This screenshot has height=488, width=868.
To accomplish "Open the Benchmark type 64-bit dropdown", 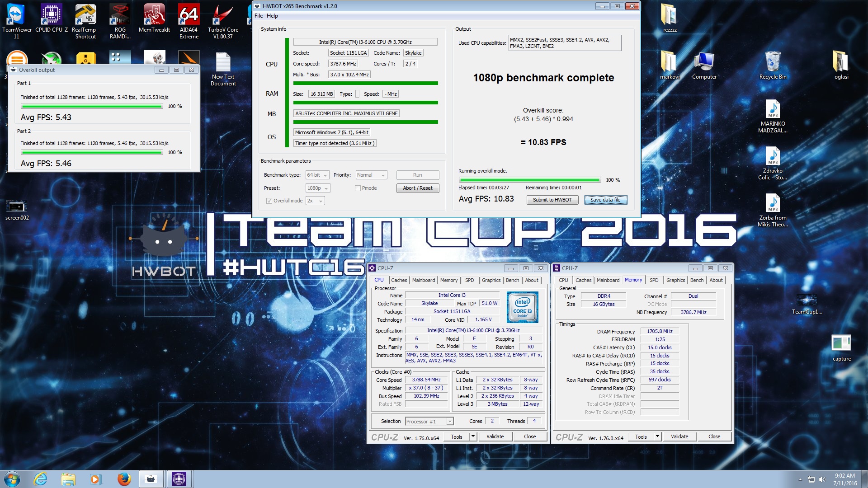I will tap(317, 175).
